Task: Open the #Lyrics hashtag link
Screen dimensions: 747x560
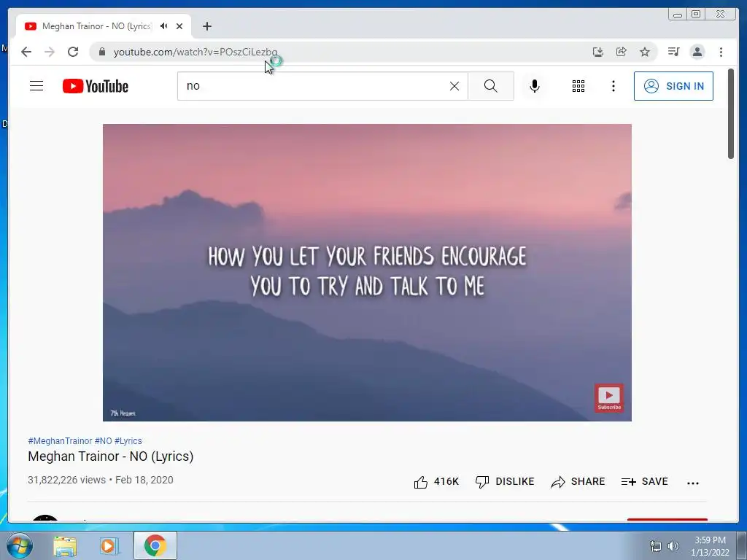Action: pyautogui.click(x=128, y=441)
